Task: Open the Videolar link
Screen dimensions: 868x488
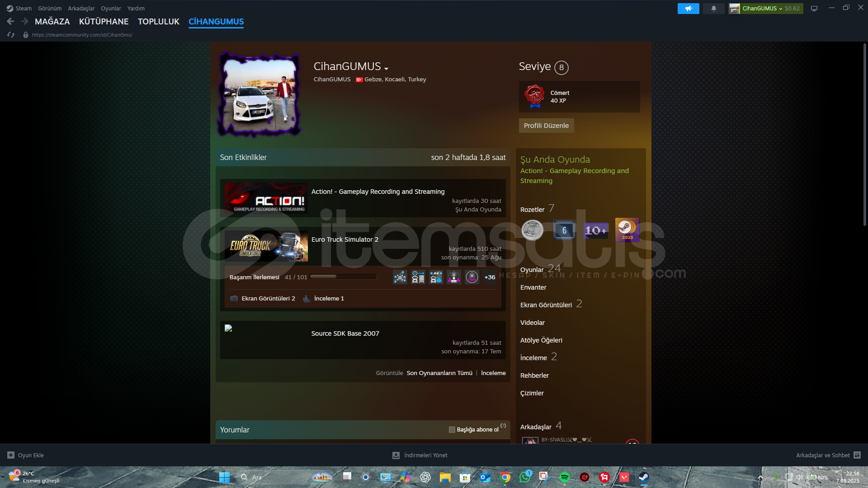Action: [x=533, y=323]
